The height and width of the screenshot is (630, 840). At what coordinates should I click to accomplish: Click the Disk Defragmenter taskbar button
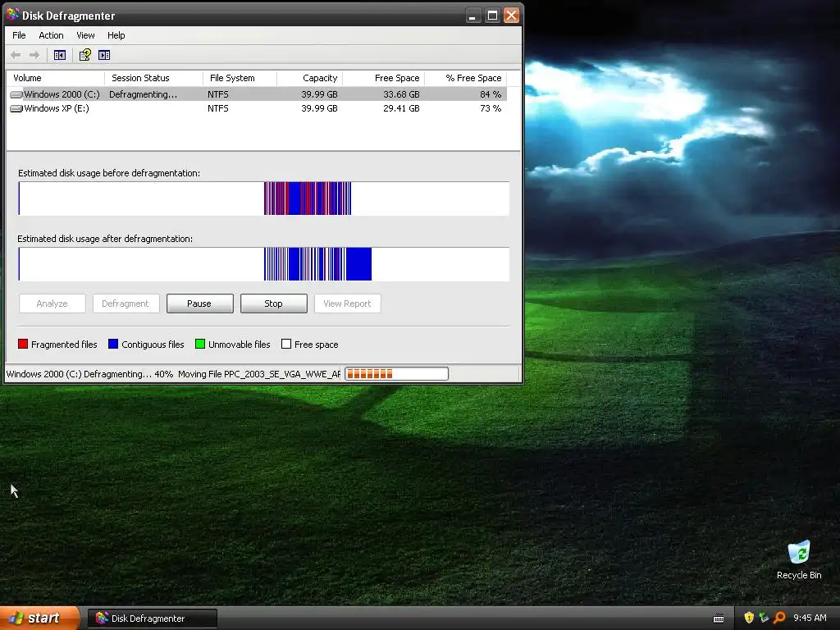(152, 619)
